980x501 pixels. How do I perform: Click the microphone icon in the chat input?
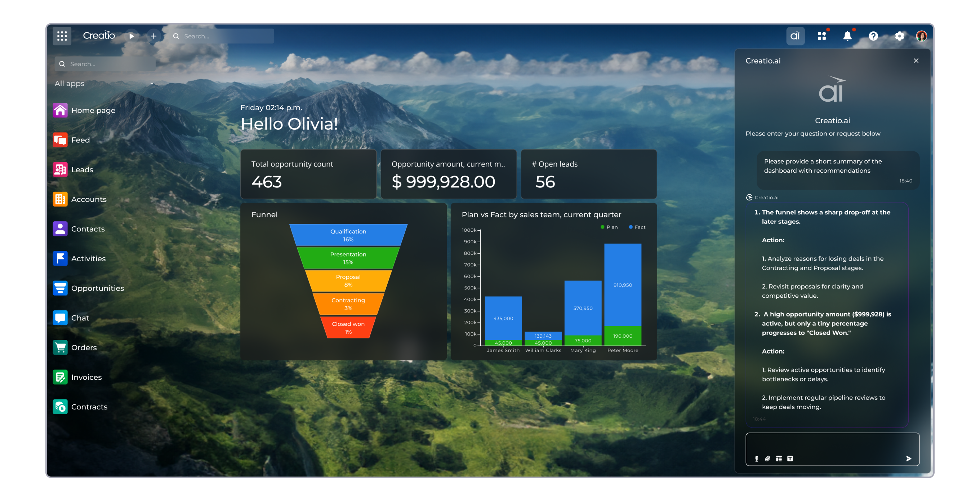tap(756, 459)
